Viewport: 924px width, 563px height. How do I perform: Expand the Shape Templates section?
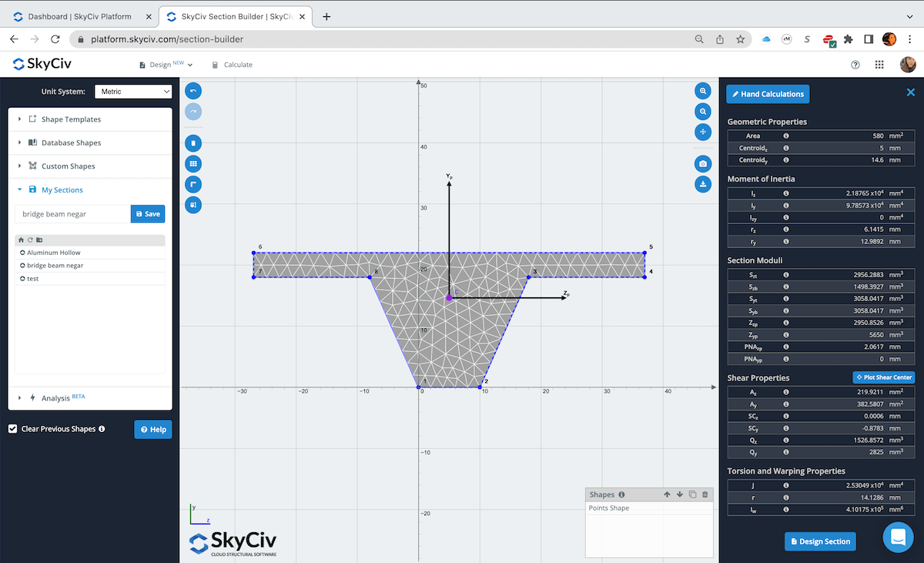point(69,119)
